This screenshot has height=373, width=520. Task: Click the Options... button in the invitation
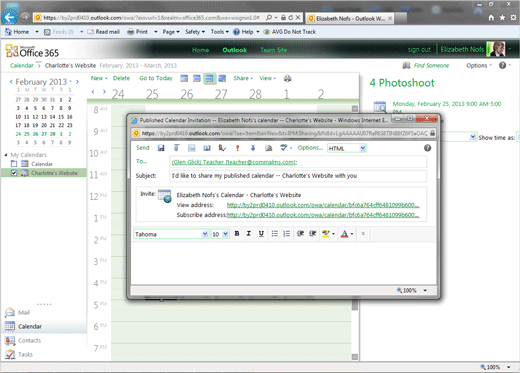coord(310,148)
